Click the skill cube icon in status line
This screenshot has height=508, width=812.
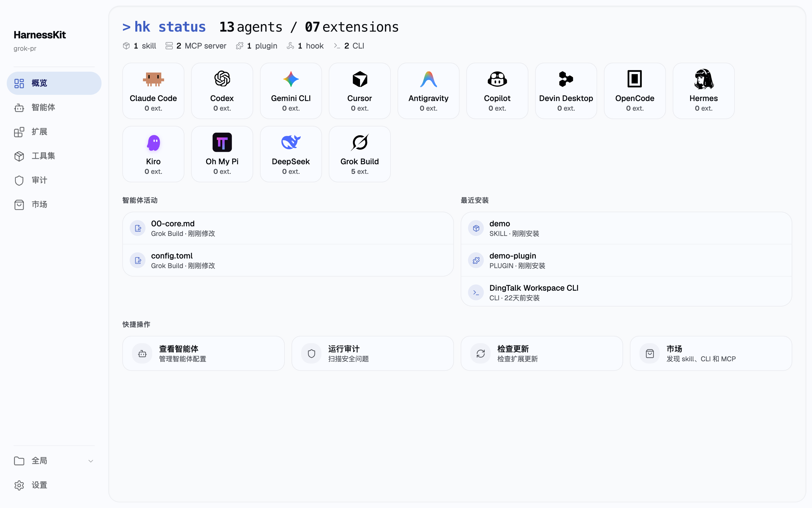pyautogui.click(x=126, y=46)
